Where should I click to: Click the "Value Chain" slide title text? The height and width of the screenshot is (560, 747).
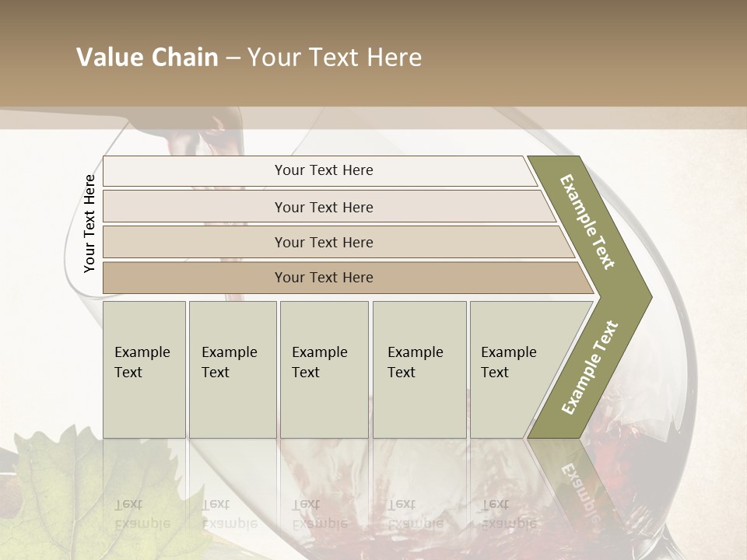(147, 58)
